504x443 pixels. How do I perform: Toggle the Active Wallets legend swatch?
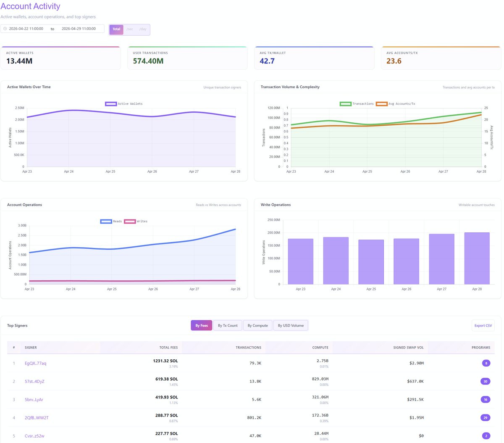(x=111, y=104)
